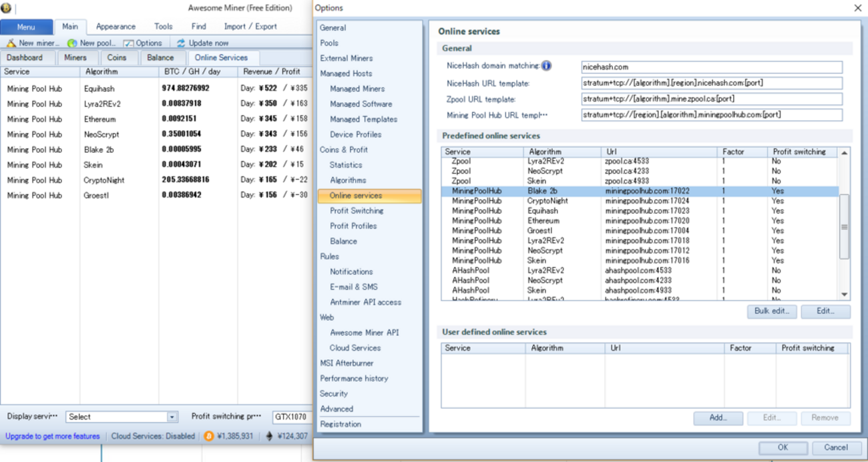This screenshot has width=868, height=462.
Task: Open the Coins tab
Action: pyautogui.click(x=117, y=58)
